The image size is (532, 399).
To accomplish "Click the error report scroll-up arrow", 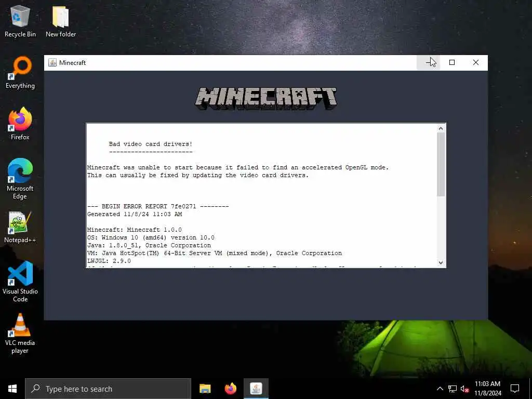I will [441, 128].
